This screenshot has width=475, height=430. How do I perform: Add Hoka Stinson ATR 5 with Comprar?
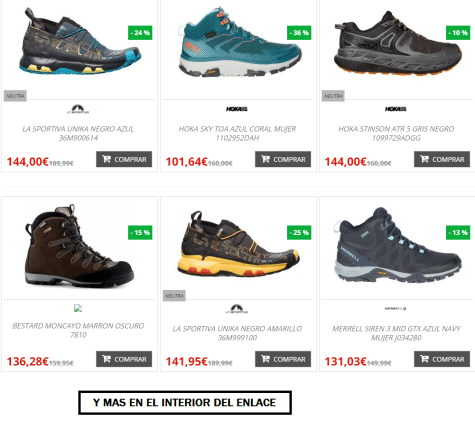pos(442,159)
